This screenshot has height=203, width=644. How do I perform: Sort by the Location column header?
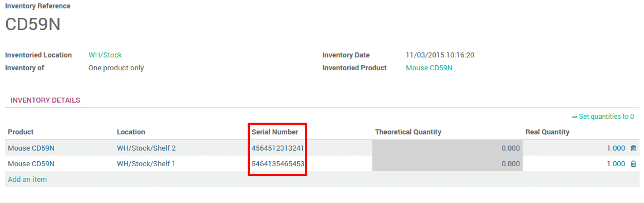tap(131, 132)
